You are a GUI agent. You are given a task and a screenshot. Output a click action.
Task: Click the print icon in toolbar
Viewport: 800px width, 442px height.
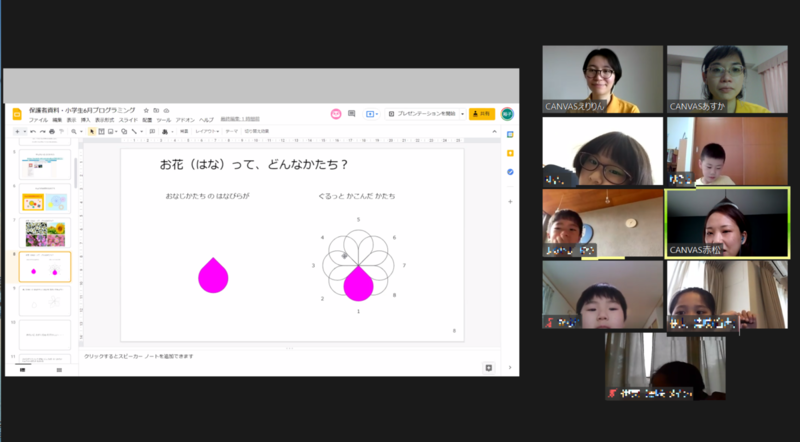[x=52, y=131]
